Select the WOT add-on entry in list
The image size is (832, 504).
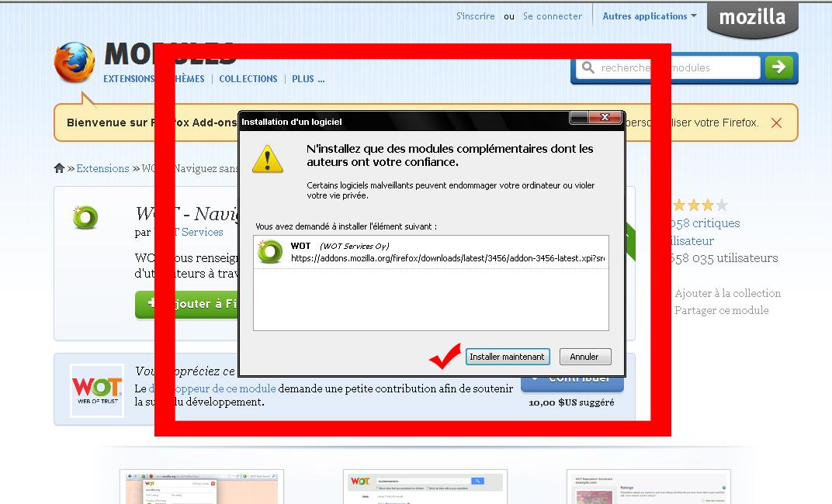click(431, 252)
